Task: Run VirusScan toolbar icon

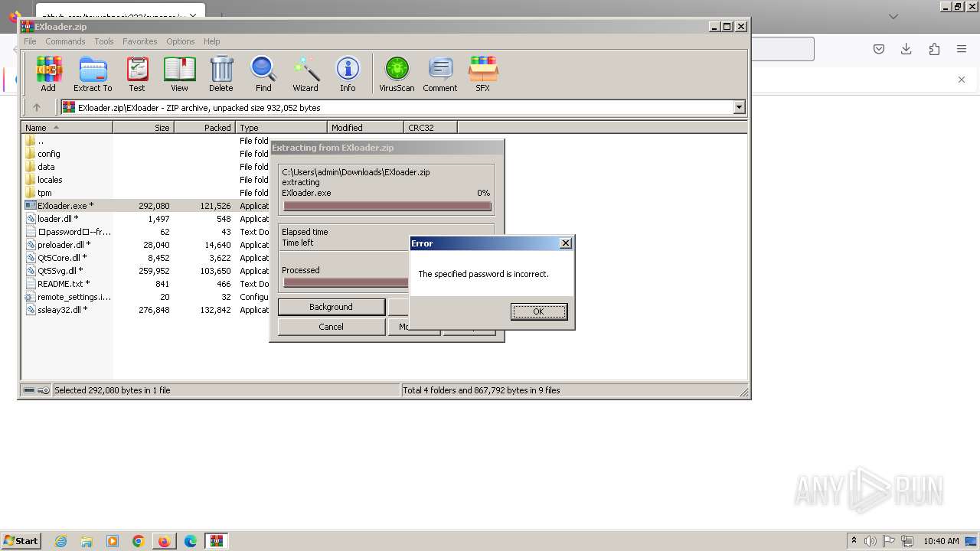Action: (x=397, y=74)
